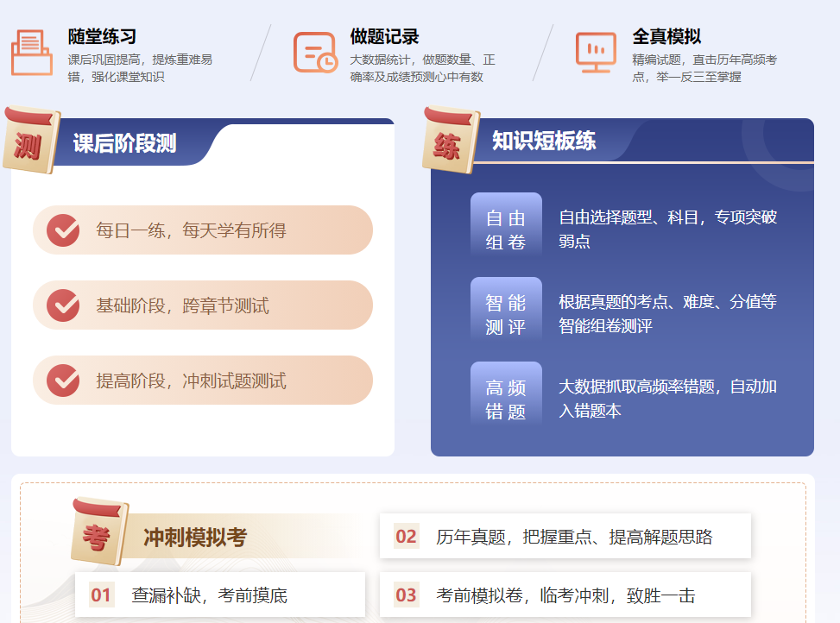This screenshot has width=840, height=623.
Task: Click item 01 查漏补缺，考前摸底
Action: [219, 595]
